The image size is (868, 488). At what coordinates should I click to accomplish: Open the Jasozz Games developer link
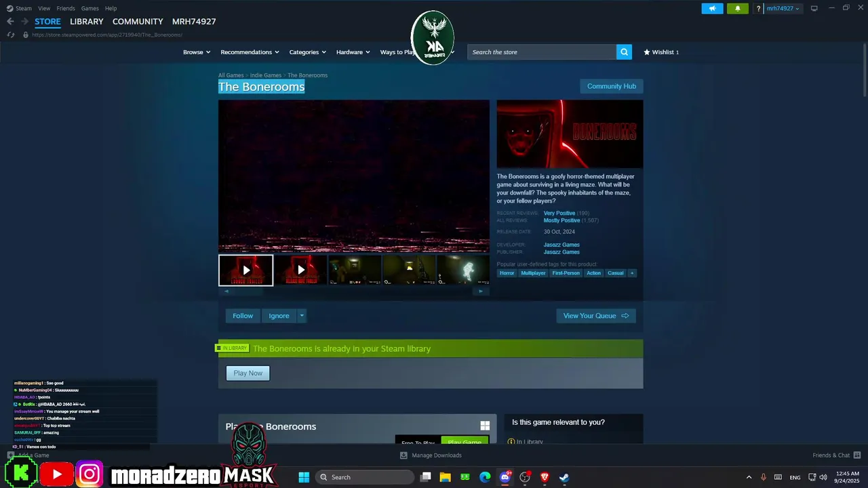click(561, 245)
